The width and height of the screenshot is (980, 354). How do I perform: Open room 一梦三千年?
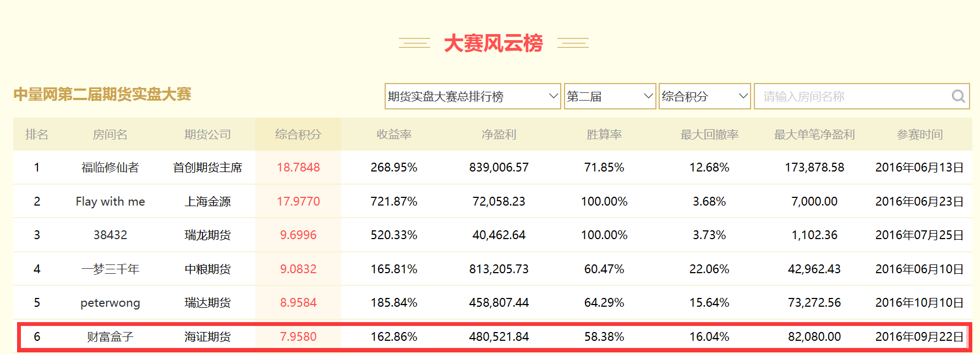click(110, 269)
